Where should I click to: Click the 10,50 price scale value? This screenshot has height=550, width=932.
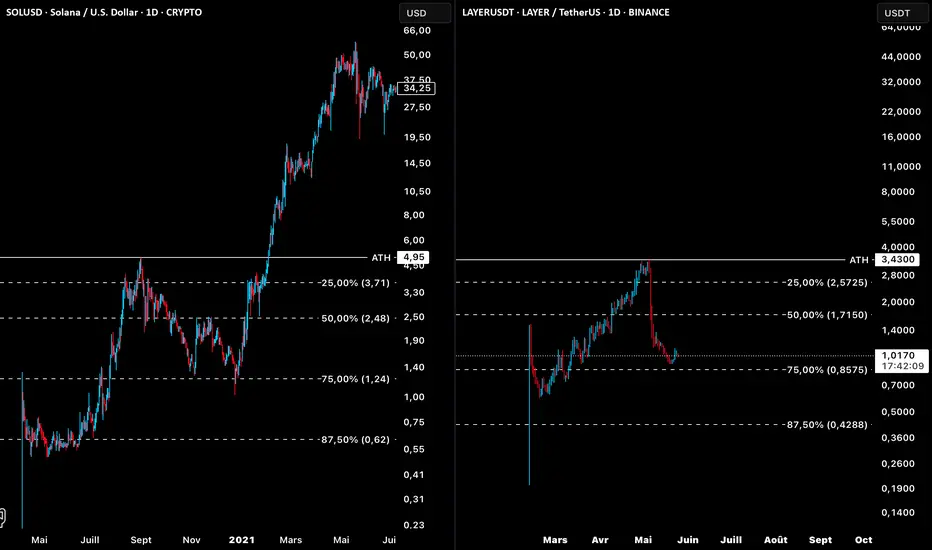point(417,191)
